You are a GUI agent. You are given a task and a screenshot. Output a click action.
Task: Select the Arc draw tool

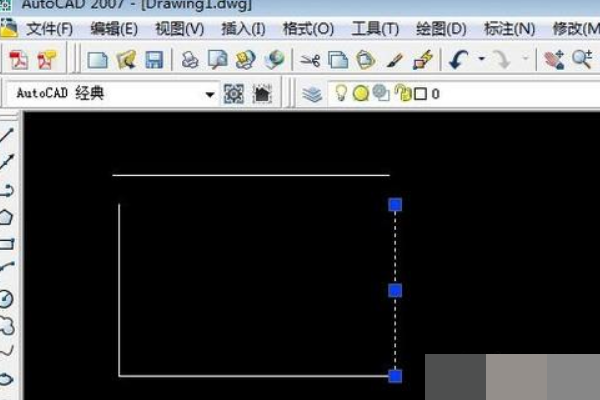tap(7, 267)
